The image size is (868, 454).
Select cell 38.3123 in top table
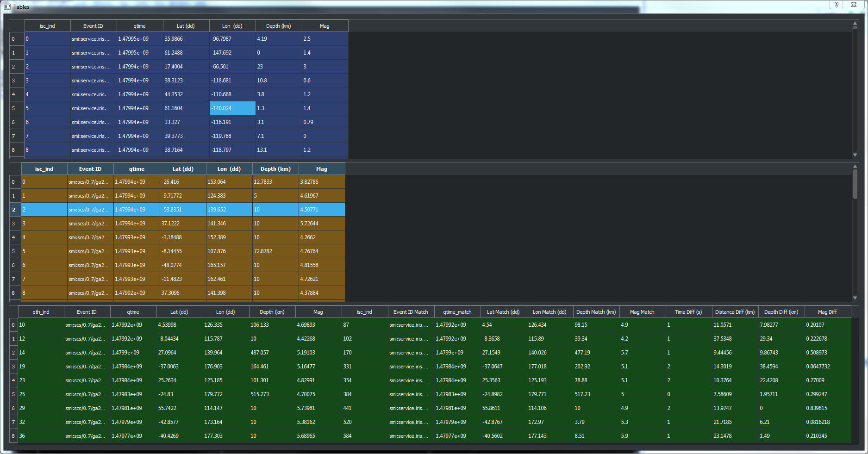click(186, 81)
